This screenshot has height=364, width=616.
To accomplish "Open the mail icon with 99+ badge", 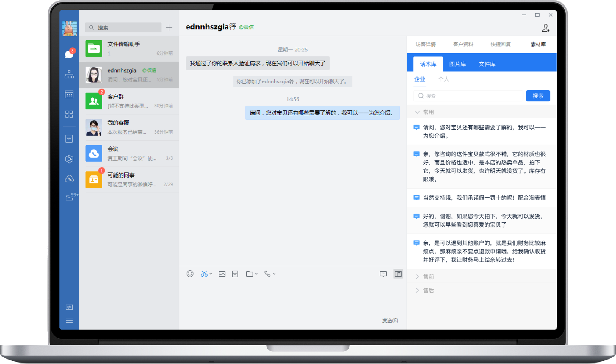I will (x=69, y=198).
